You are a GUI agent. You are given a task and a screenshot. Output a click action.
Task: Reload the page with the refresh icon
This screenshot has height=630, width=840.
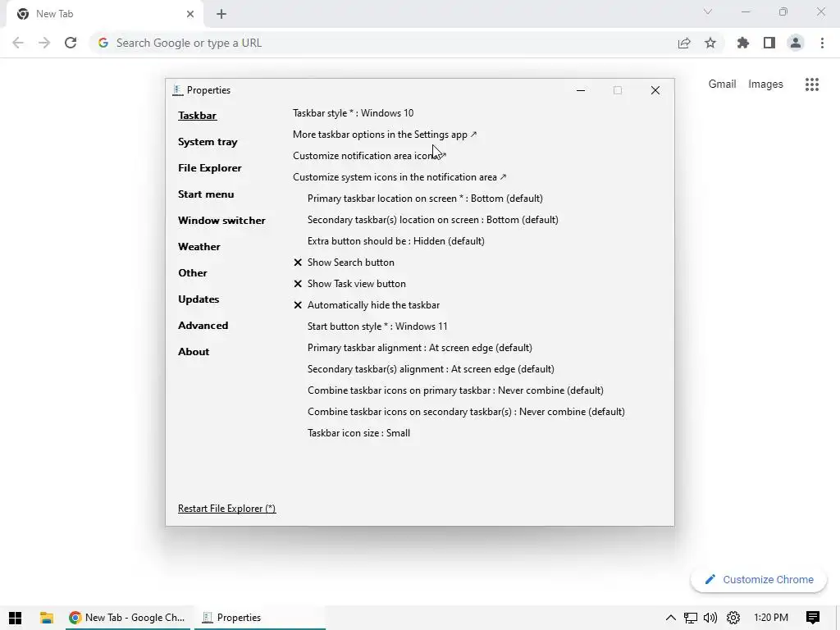point(71,43)
